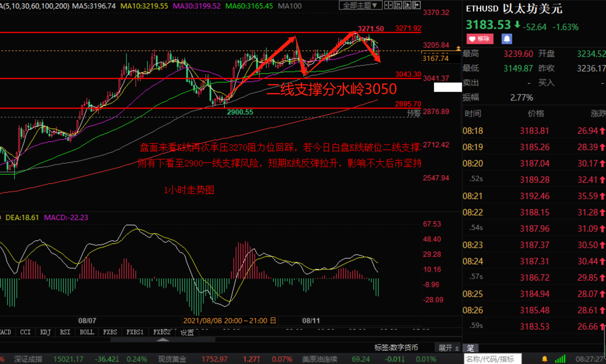Toggle the 移除 favorite heart button
The width and height of the screenshot is (606, 364).
coord(480,39)
